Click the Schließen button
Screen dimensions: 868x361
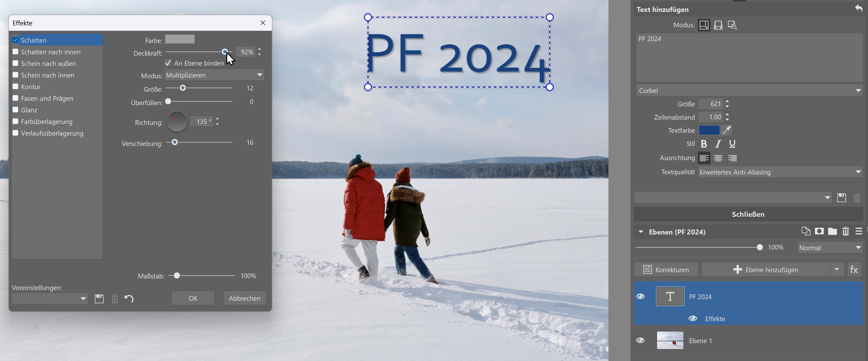point(748,214)
